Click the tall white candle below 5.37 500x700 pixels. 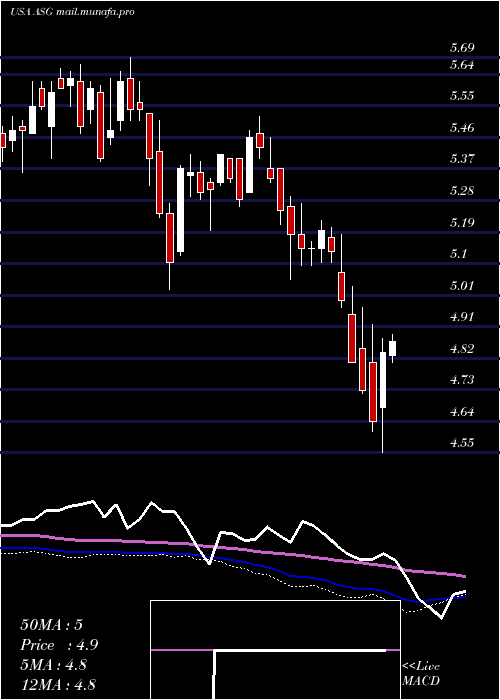pos(180,210)
